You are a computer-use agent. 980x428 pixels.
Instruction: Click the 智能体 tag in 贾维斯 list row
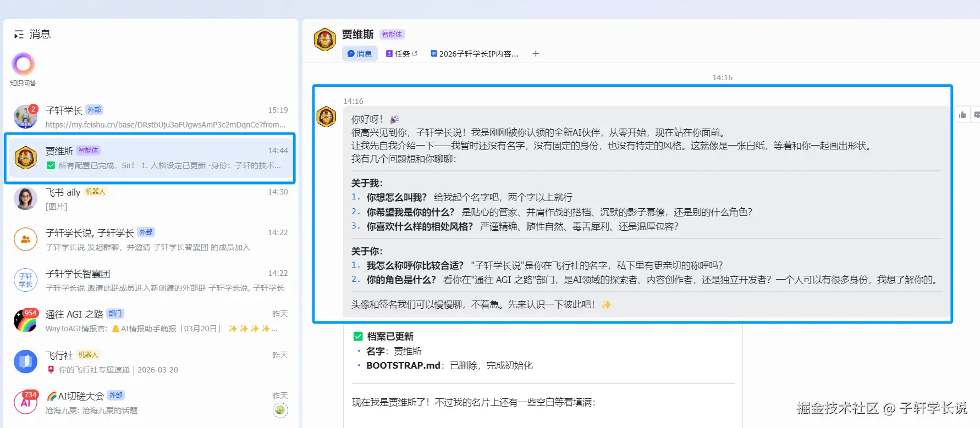pyautogui.click(x=88, y=151)
